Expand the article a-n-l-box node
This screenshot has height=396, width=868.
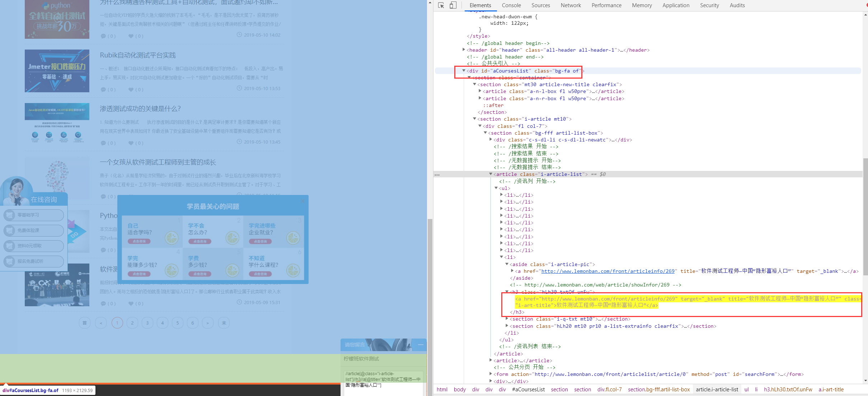pyautogui.click(x=480, y=91)
